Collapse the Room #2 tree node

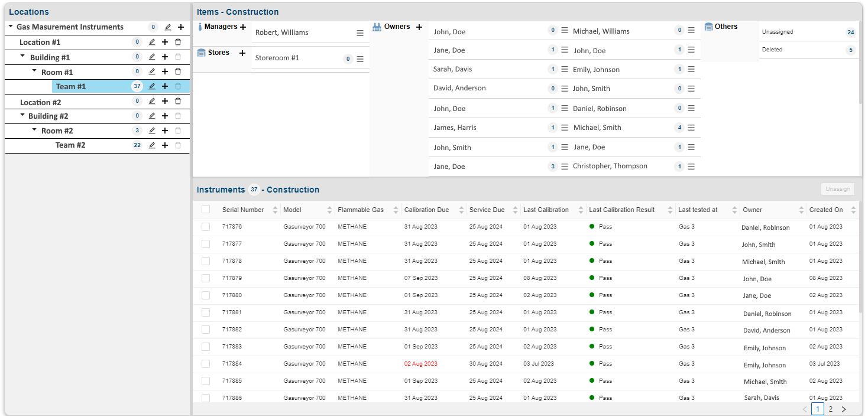[x=34, y=130]
